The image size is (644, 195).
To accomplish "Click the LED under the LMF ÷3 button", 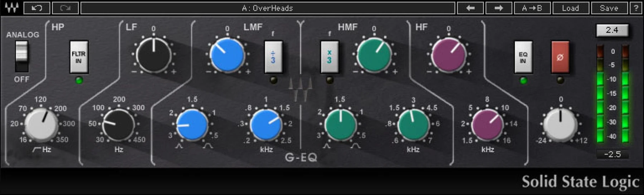I will coord(273,80).
